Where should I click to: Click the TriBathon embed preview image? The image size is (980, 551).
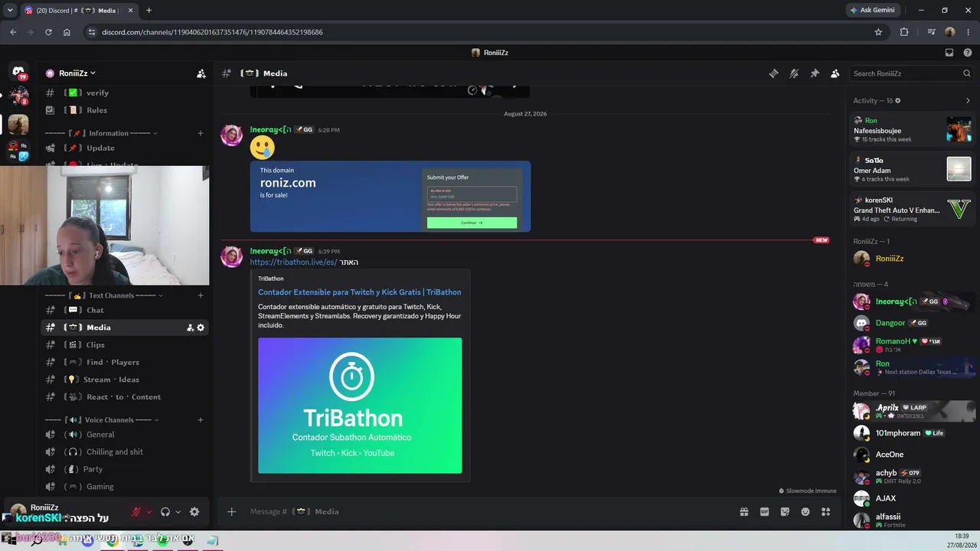coord(360,406)
